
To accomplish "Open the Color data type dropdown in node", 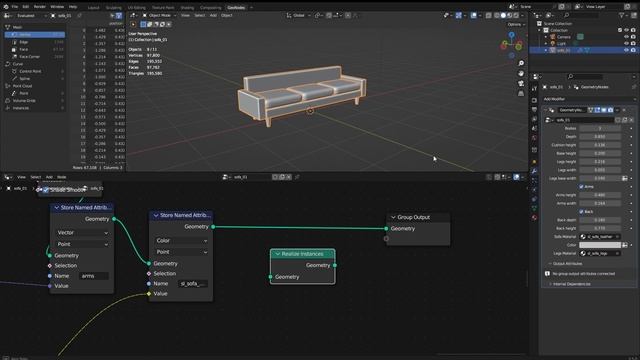I will (181, 241).
